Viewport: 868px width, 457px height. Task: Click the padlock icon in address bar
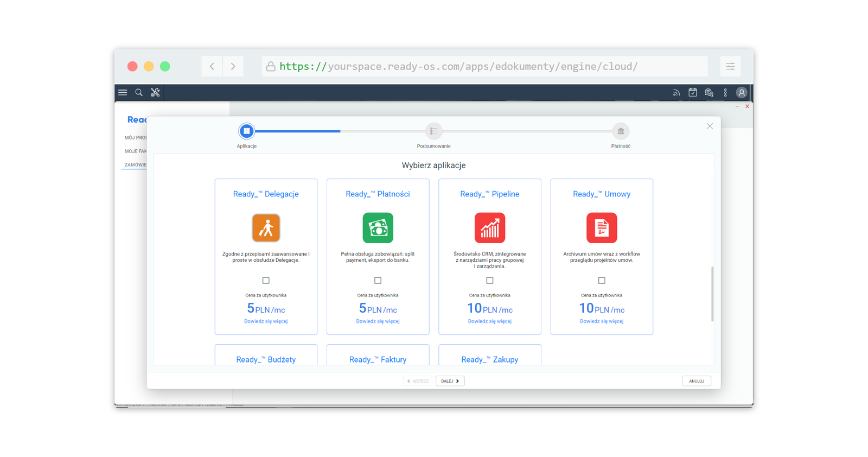coord(271,66)
